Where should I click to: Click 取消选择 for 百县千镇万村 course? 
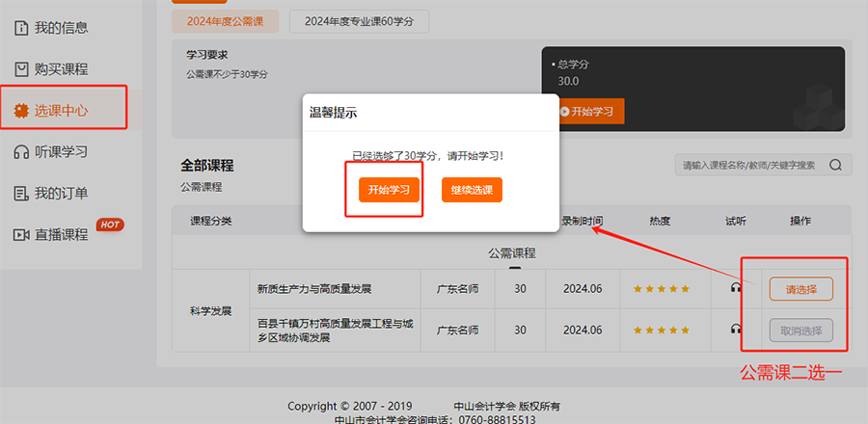(x=800, y=331)
